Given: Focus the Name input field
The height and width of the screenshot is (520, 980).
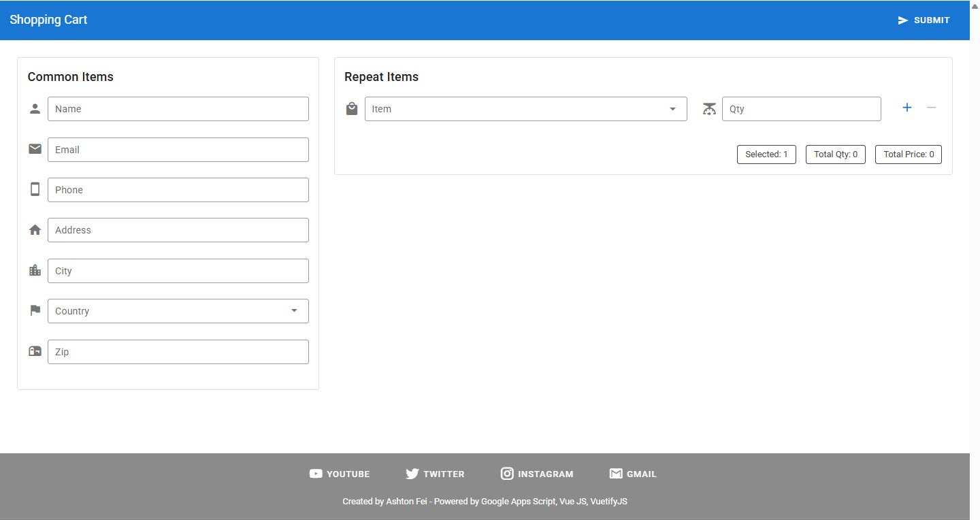Looking at the screenshot, I should pos(178,109).
